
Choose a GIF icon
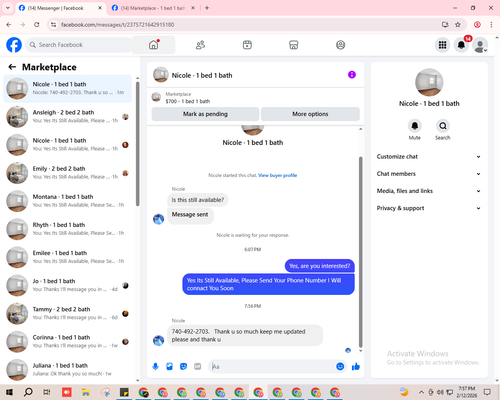[198, 367]
